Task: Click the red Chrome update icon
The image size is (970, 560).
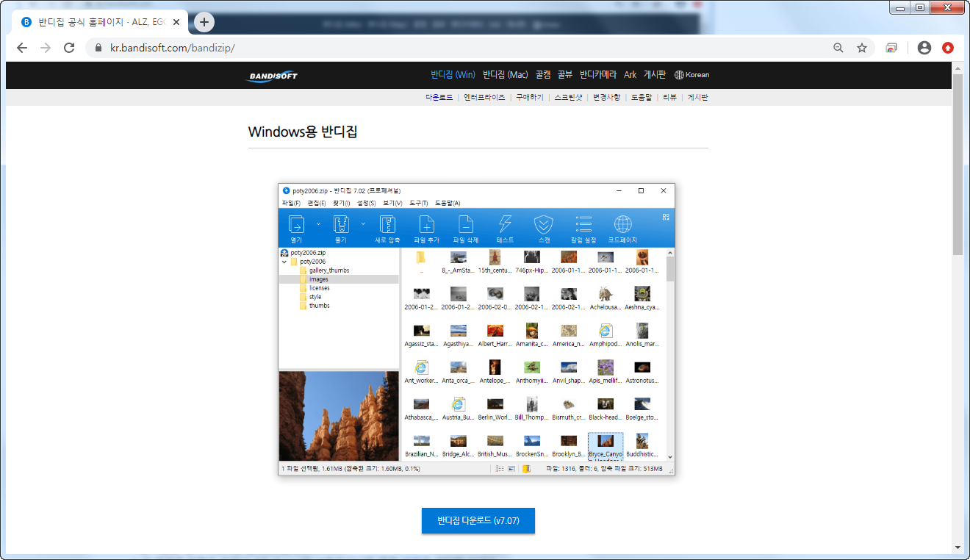Action: (948, 48)
